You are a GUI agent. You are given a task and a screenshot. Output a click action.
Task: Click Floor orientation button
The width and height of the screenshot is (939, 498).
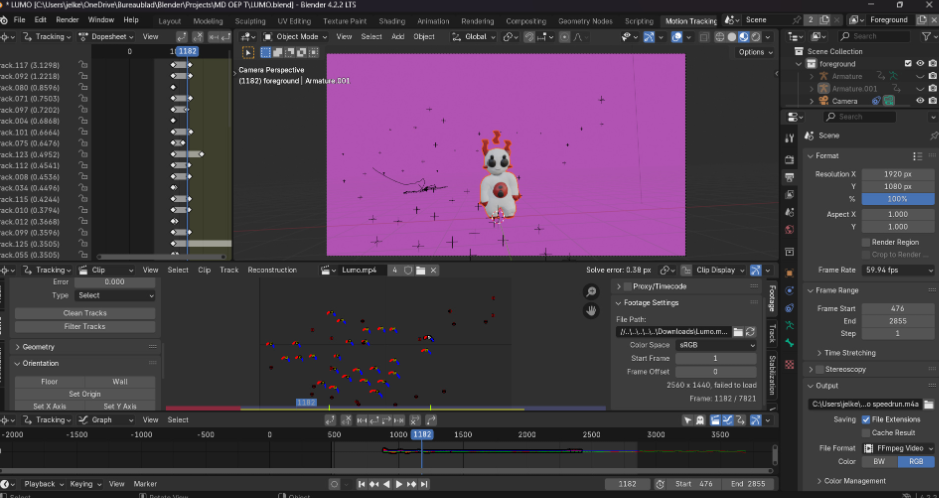click(x=50, y=381)
